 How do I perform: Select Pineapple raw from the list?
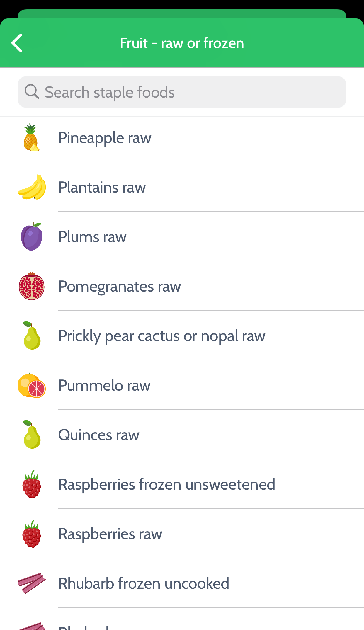coord(105,138)
